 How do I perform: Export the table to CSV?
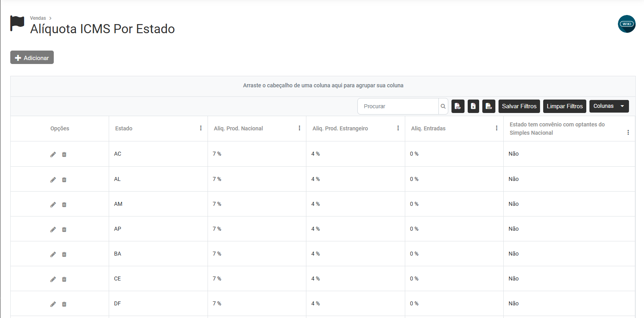click(x=489, y=106)
